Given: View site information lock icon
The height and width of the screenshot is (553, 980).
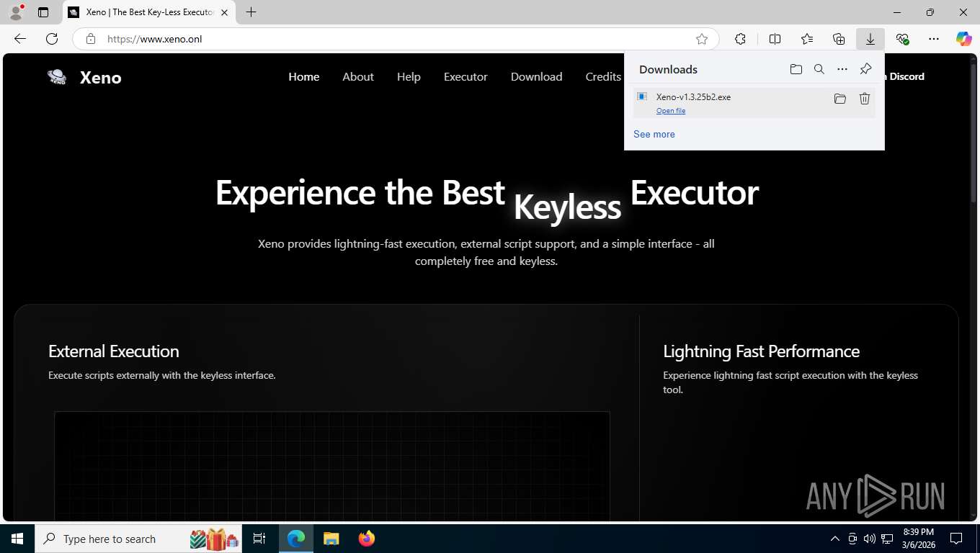Looking at the screenshot, I should tap(91, 39).
